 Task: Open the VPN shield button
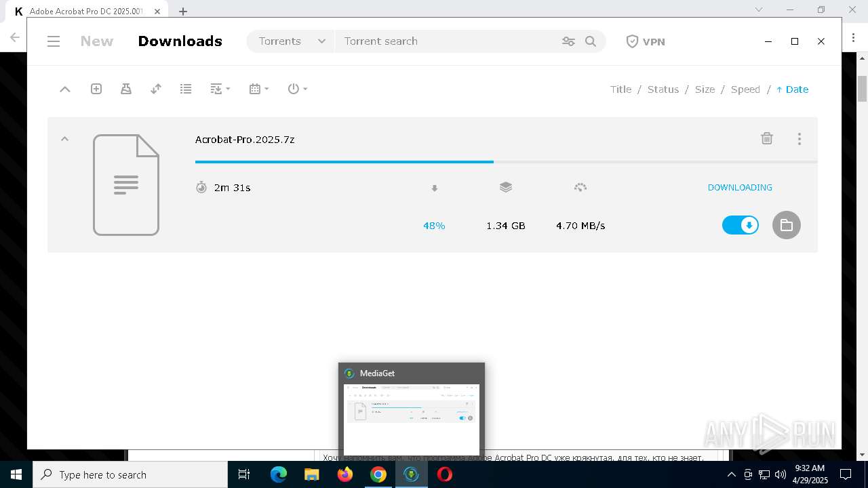point(645,41)
